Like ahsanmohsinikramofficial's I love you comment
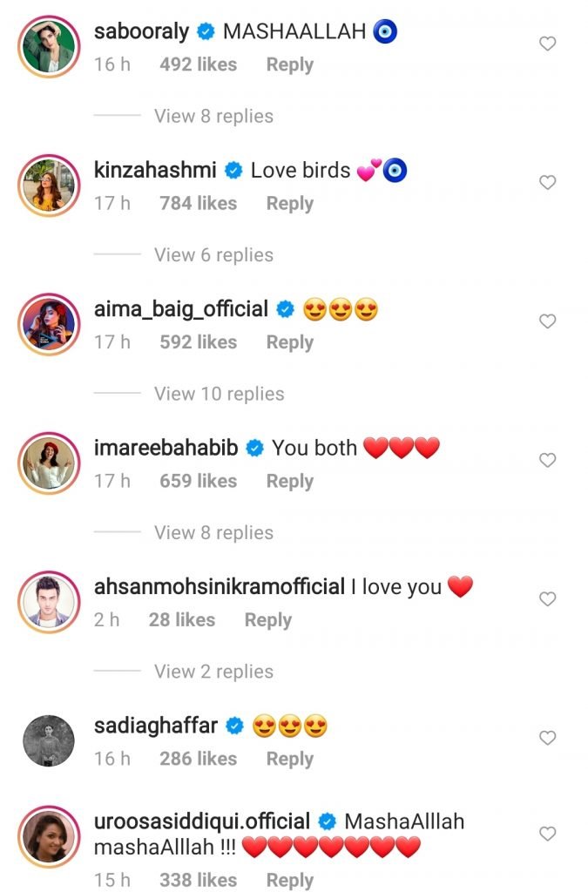Viewport: 588px width, 892px height. (x=548, y=599)
